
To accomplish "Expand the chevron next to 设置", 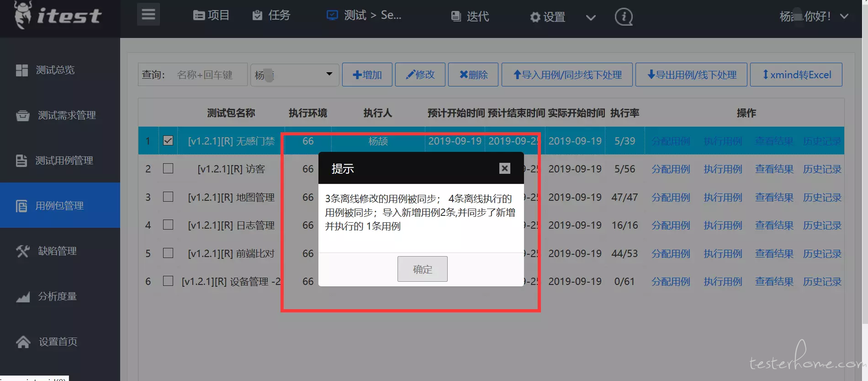I will tap(591, 17).
